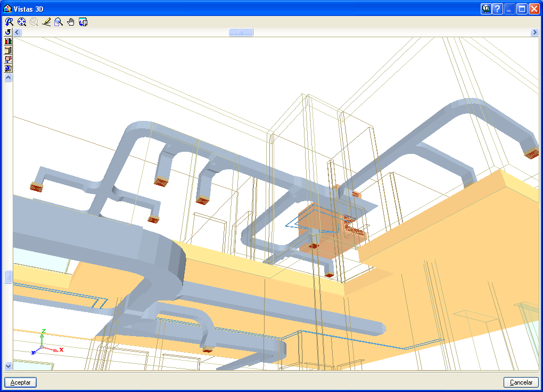Click the rotation slider above the viewport
The height and width of the screenshot is (392, 543).
coord(241,32)
